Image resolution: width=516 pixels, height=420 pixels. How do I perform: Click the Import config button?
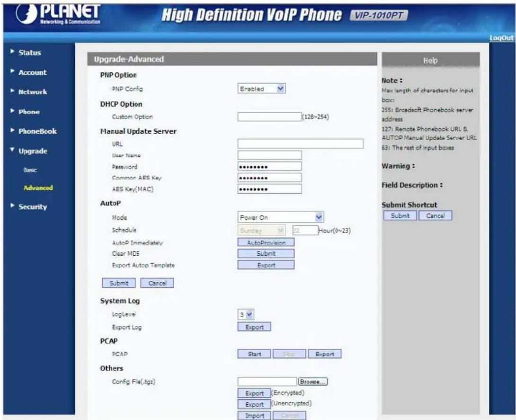click(254, 416)
